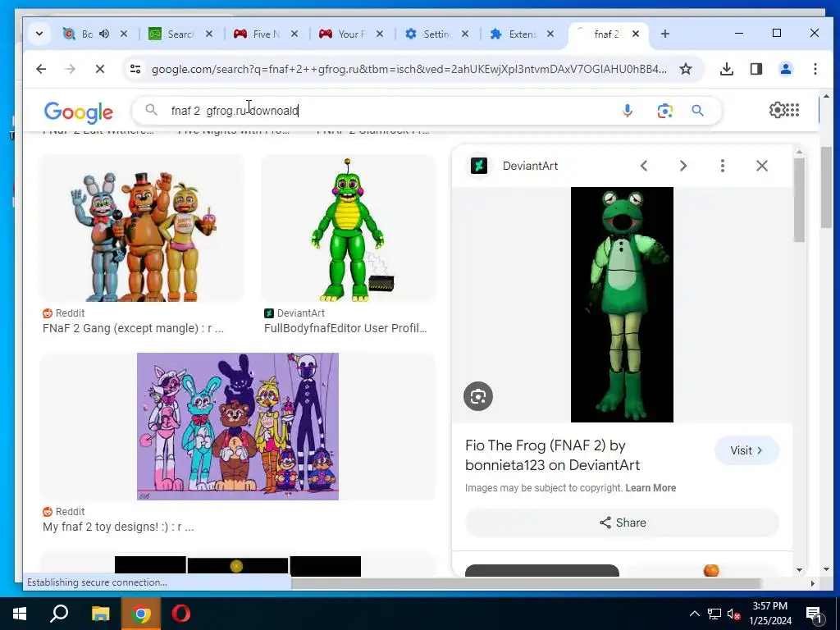
Task: Open the tab search dropdown arrow
Action: 39,34
